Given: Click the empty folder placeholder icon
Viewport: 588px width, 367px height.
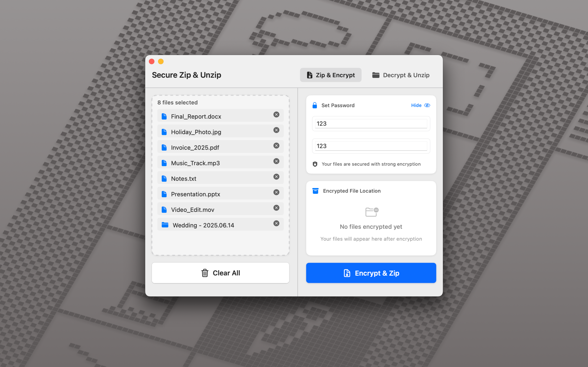Looking at the screenshot, I should (x=372, y=212).
